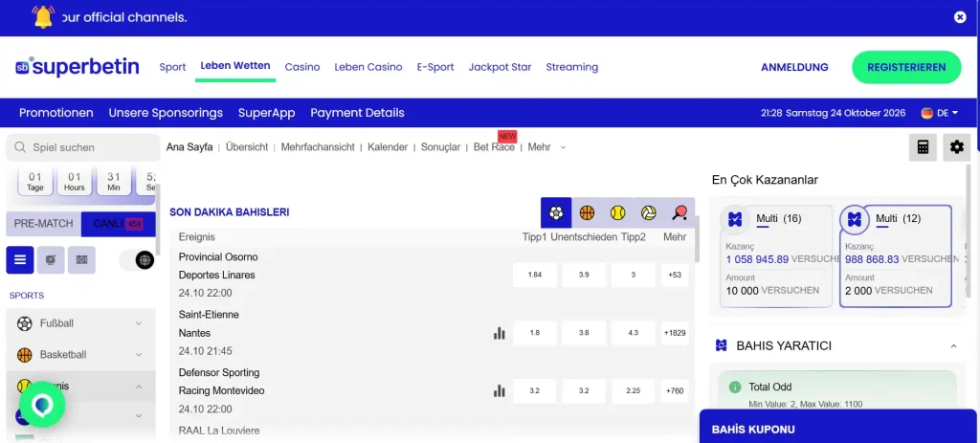Toggle the globe time zone switch

[137, 260]
